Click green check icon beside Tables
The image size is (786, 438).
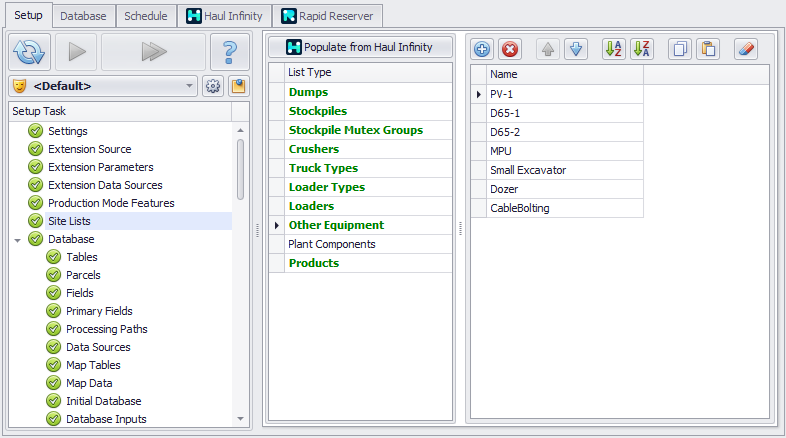(x=54, y=257)
